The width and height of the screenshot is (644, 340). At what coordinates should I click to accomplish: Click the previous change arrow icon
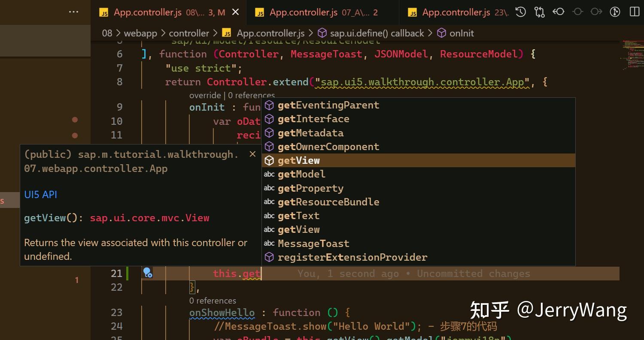point(559,12)
